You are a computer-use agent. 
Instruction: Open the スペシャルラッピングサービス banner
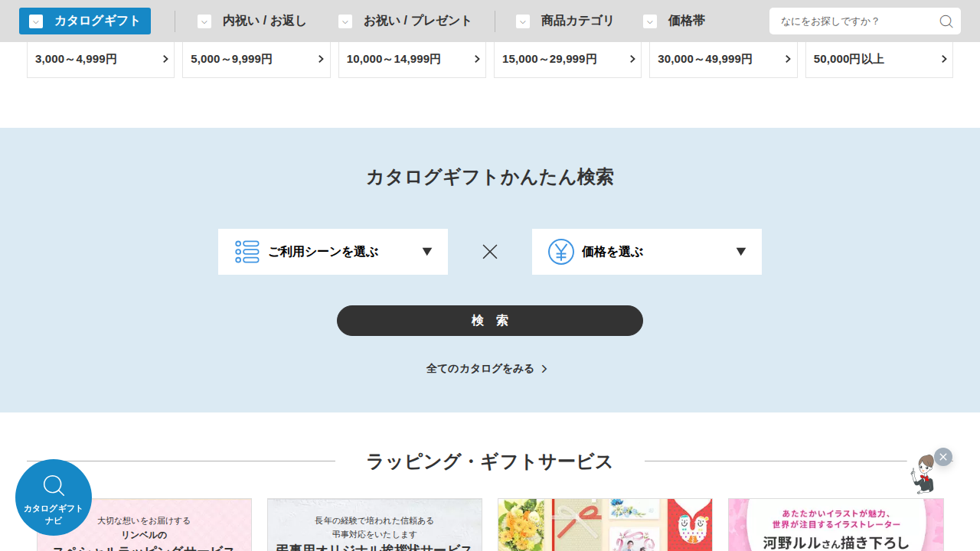coord(144,525)
